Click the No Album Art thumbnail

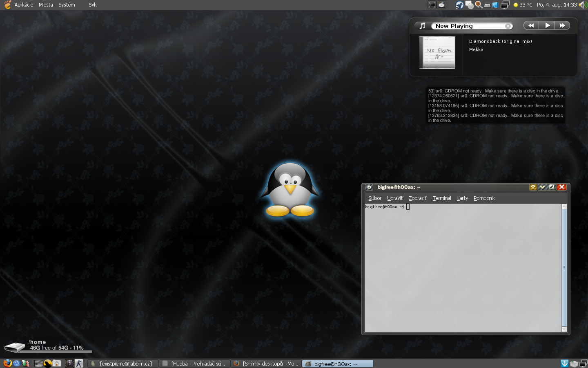[x=437, y=52]
